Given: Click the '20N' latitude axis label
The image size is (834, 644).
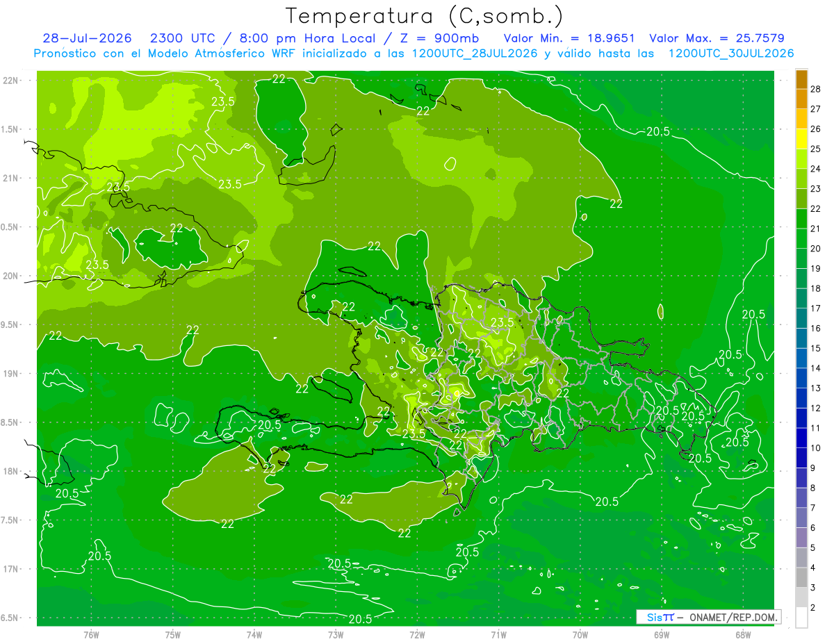Looking at the screenshot, I should (x=11, y=276).
